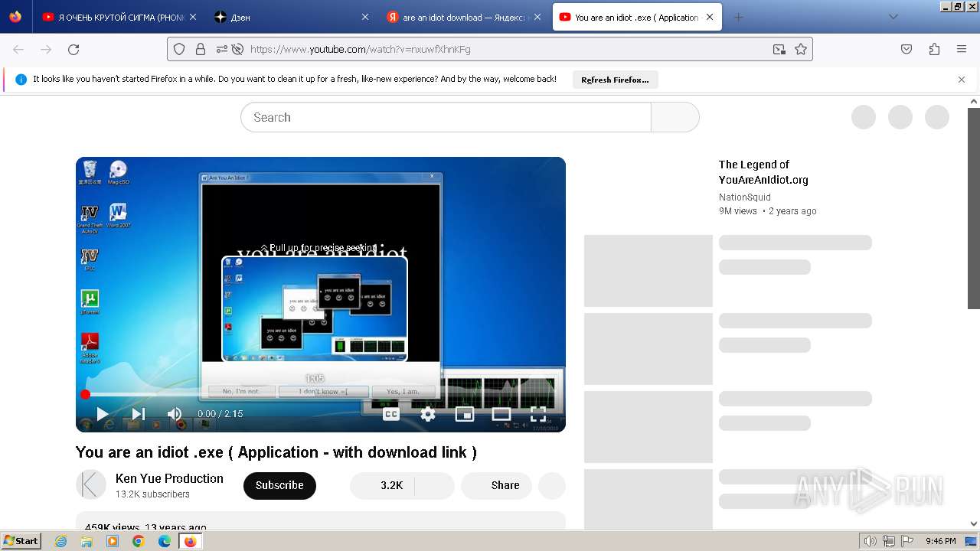980x551 pixels.
Task: Subscribe to Ken Yue Production
Action: pyautogui.click(x=279, y=485)
